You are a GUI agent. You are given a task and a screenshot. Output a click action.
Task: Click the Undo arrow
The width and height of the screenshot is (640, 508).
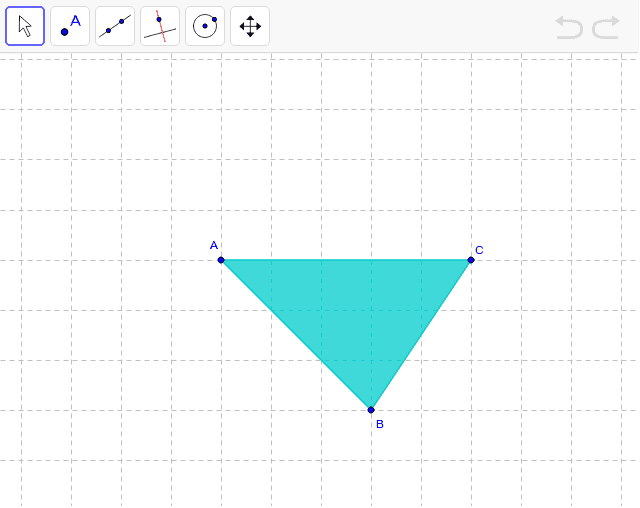569,27
